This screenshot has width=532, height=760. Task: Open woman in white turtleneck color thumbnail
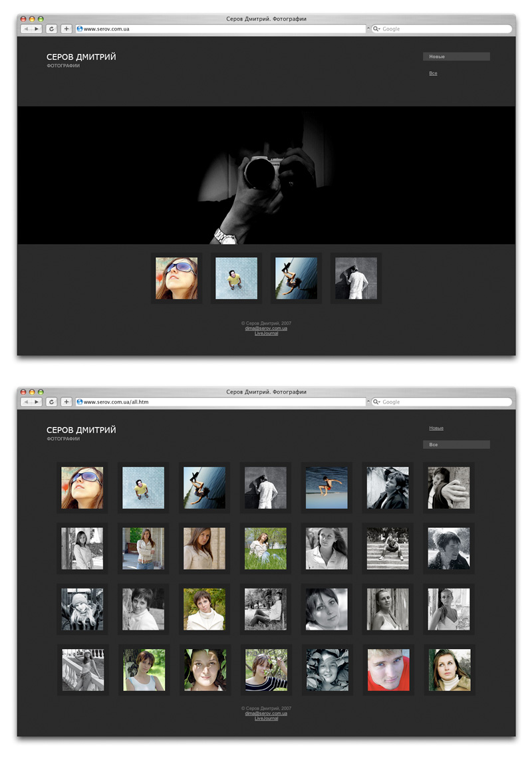point(204,609)
